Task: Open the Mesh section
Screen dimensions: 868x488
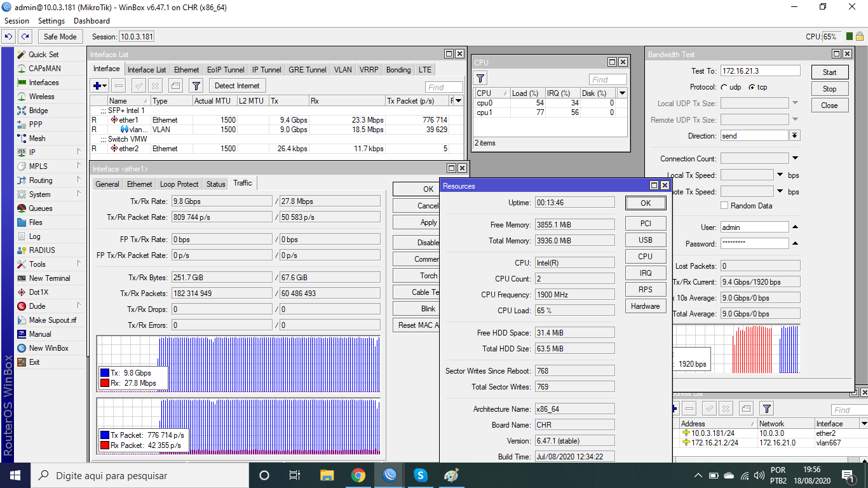Action: pos(37,139)
